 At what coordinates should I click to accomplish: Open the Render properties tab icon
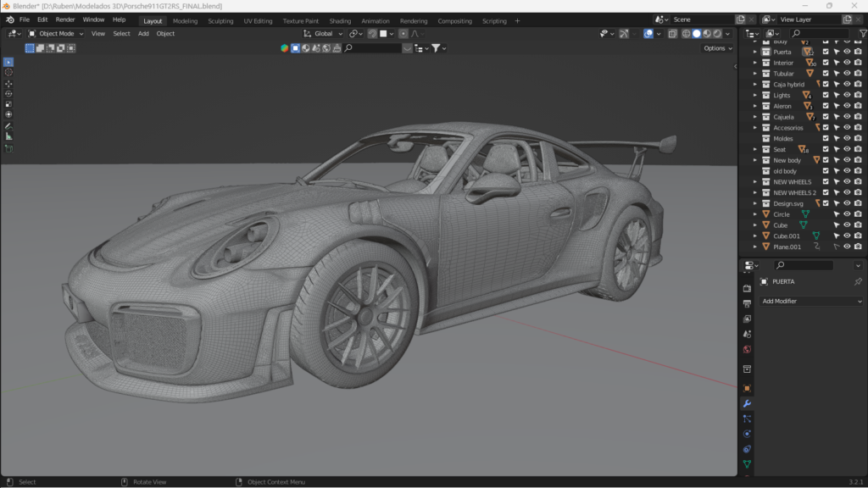747,288
